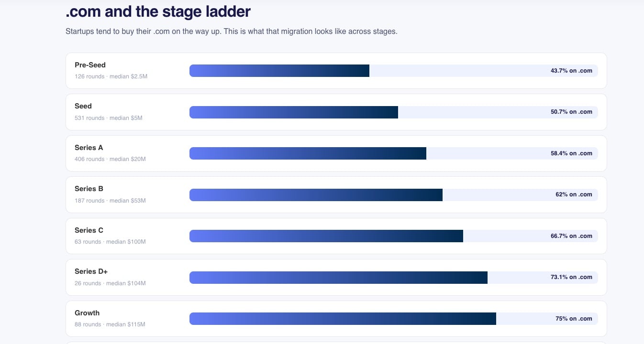Click the 43.7% on .com value
644x344 pixels.
tap(571, 71)
